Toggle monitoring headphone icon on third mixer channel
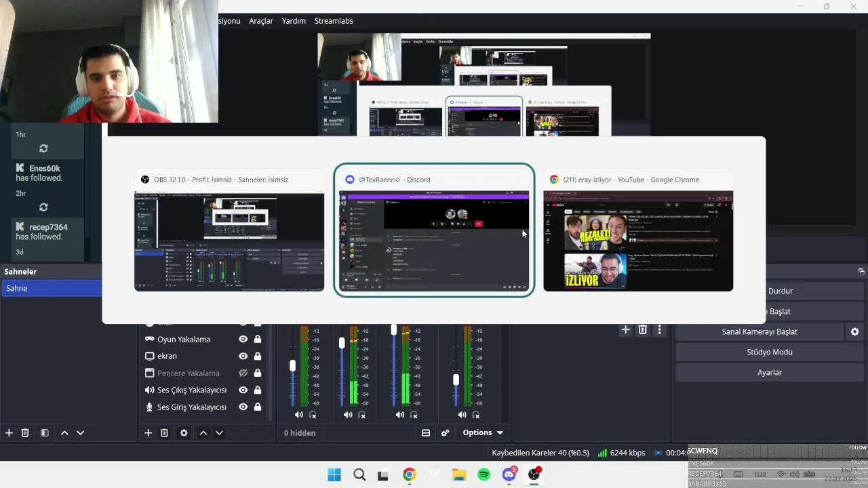This screenshot has height=488, width=868. coord(414,415)
